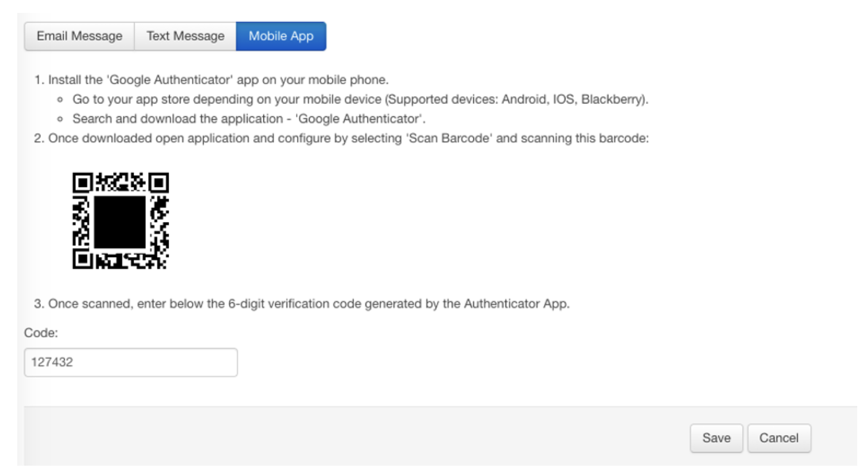Click the 'Go to your app store' bullet

tap(360, 99)
